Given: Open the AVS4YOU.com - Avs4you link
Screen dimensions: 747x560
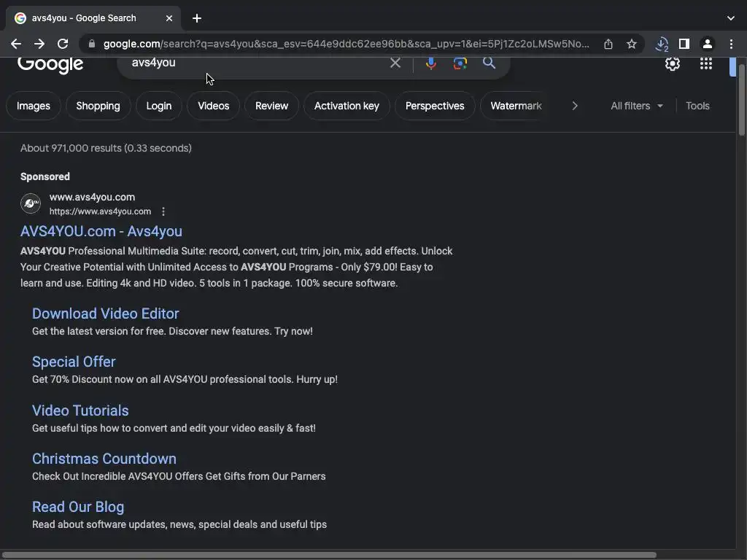Looking at the screenshot, I should coord(101,231).
